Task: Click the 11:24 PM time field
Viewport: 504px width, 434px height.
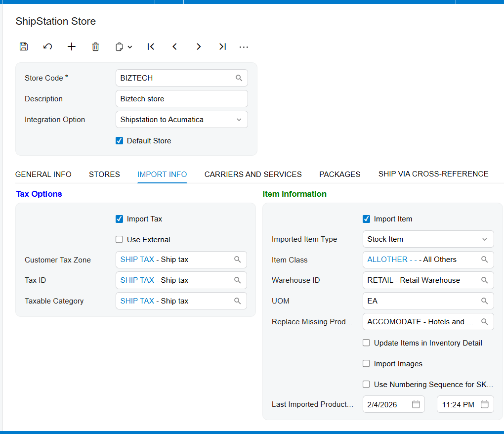Action: point(465,404)
